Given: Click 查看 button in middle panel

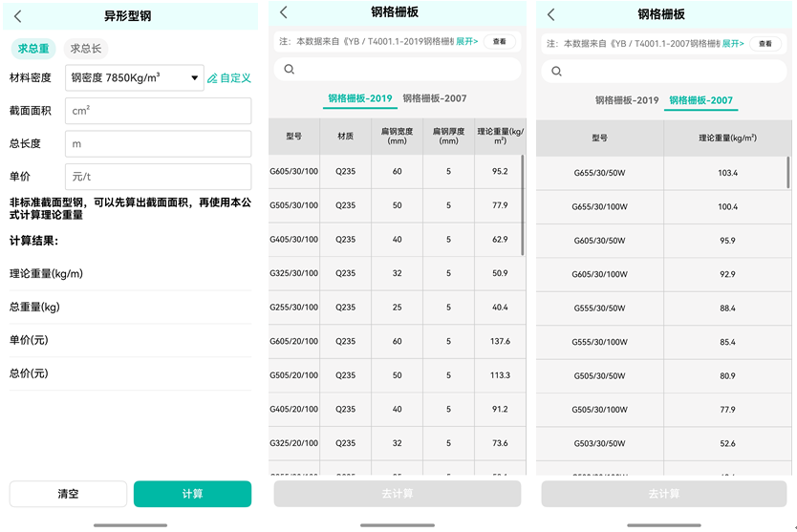Looking at the screenshot, I should point(499,42).
